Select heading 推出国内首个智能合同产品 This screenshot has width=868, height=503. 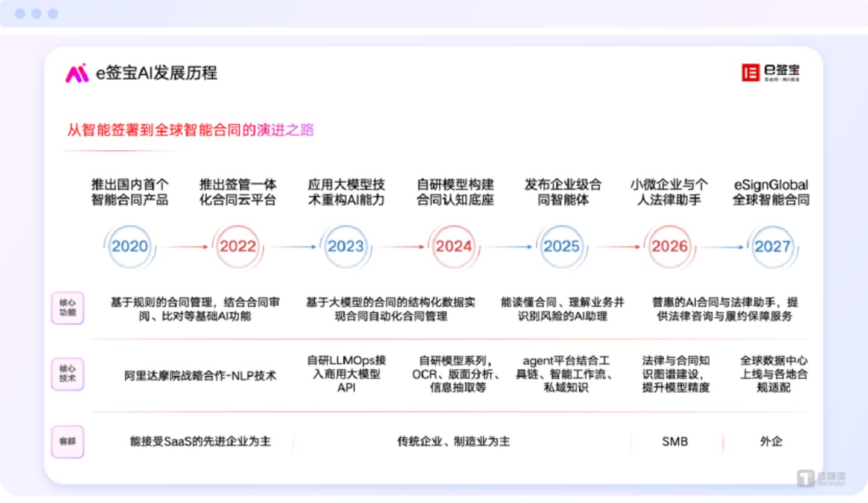tap(130, 192)
